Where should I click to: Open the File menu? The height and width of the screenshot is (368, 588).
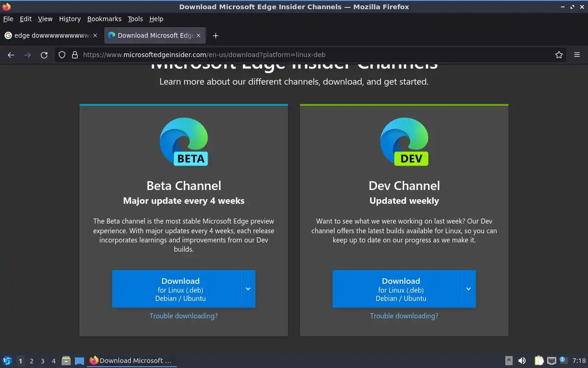coord(8,19)
